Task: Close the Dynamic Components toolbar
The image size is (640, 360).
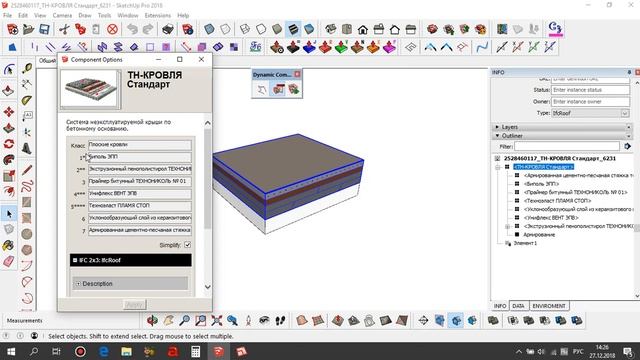Action: point(297,74)
